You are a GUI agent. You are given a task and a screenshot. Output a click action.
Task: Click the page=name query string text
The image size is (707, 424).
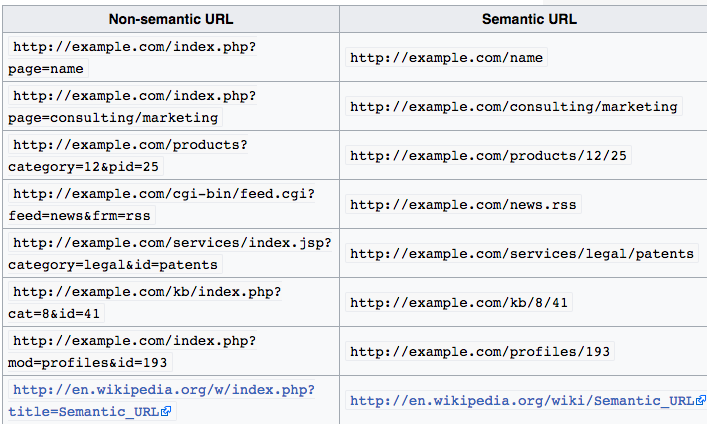point(46,69)
